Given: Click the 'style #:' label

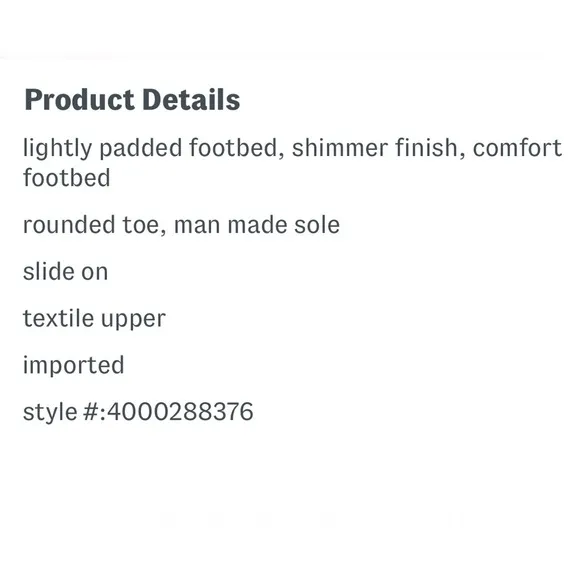Looking at the screenshot, I should coord(64,412).
